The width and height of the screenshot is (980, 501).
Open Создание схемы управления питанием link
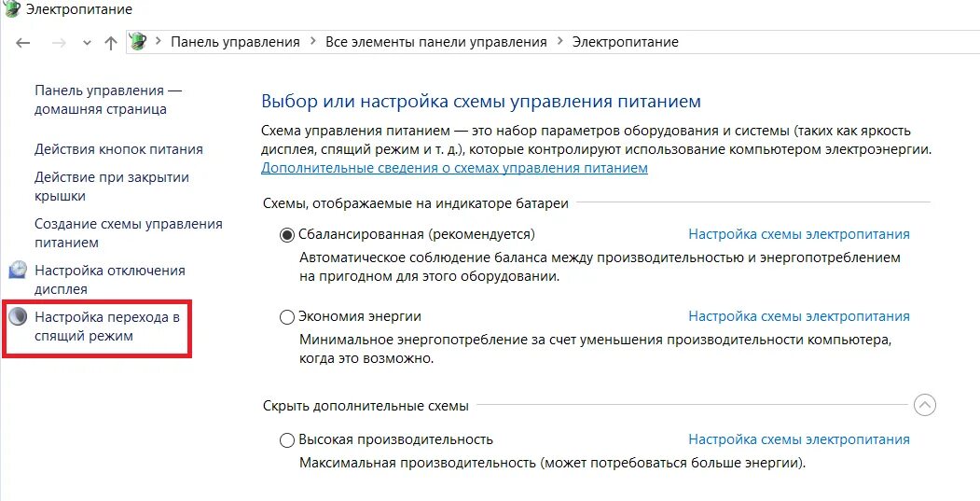pyautogui.click(x=128, y=233)
